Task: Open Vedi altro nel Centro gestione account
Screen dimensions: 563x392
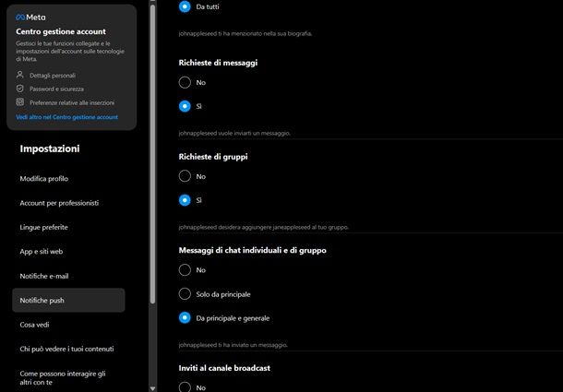Action: pyautogui.click(x=66, y=117)
